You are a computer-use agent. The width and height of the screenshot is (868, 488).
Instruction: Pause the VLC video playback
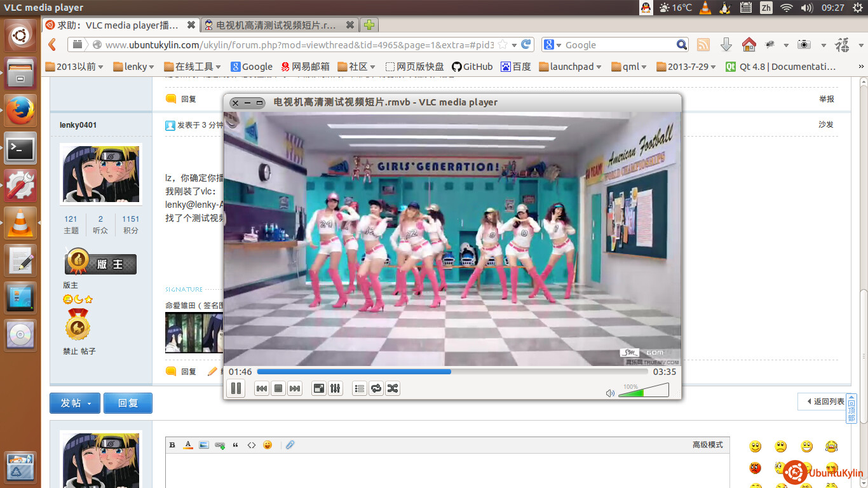(236, 388)
